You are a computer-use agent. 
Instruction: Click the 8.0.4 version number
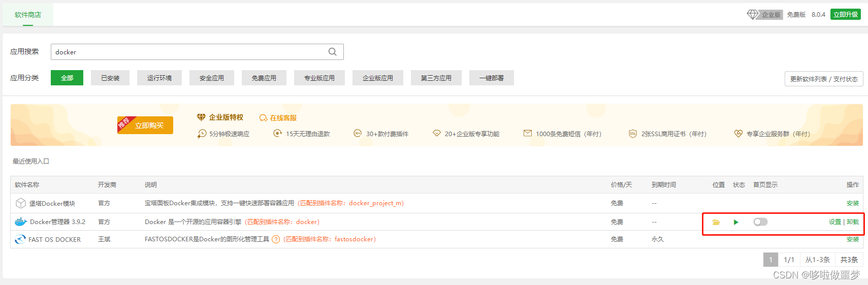tap(818, 15)
